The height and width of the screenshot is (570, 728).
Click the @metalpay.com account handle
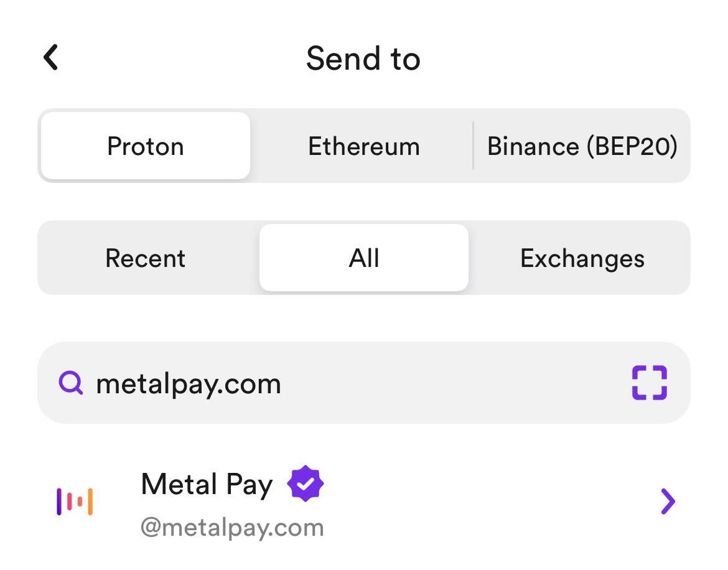click(x=232, y=528)
